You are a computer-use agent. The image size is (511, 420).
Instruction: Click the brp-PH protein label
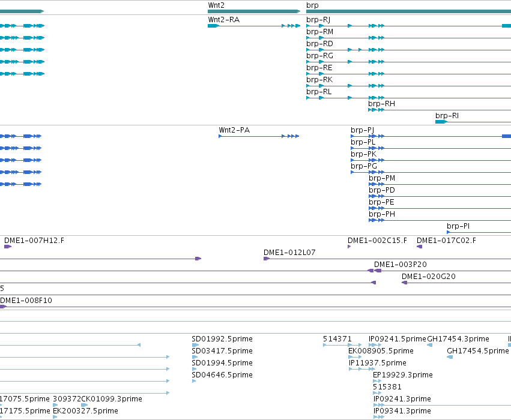[382, 214]
